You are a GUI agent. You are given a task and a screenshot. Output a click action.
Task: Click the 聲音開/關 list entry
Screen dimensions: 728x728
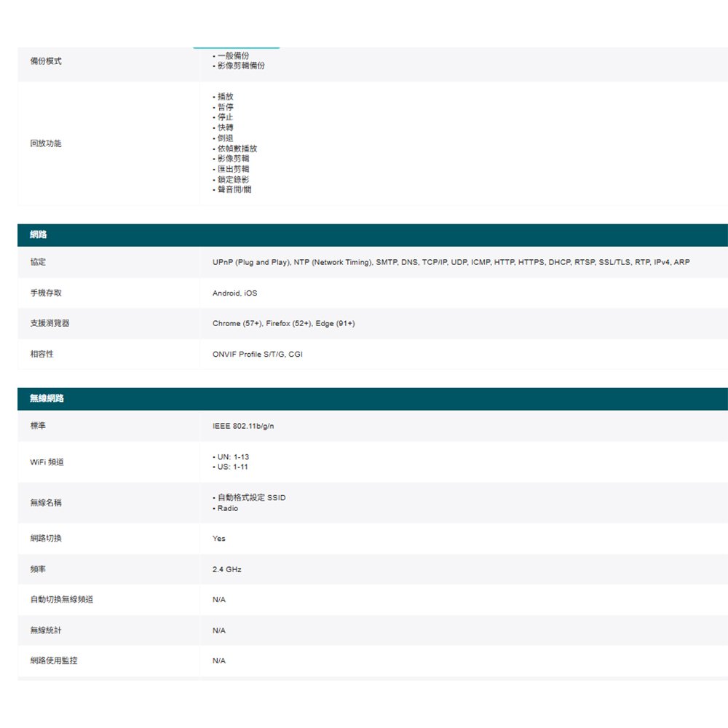coord(234,189)
